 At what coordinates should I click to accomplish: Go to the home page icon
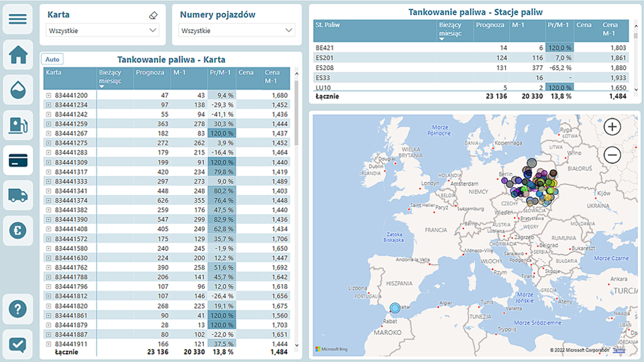tap(17, 55)
